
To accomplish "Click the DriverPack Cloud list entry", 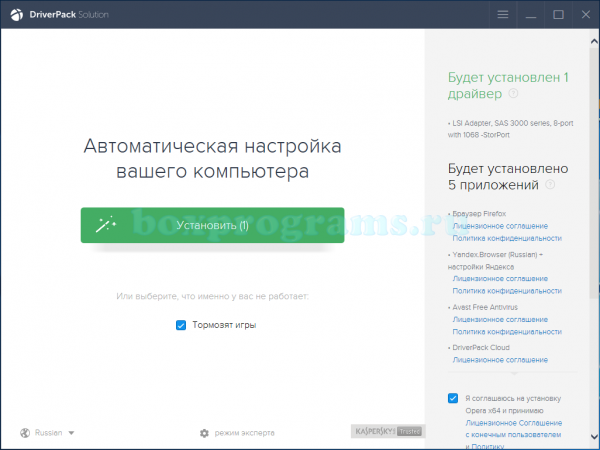I will [479, 347].
